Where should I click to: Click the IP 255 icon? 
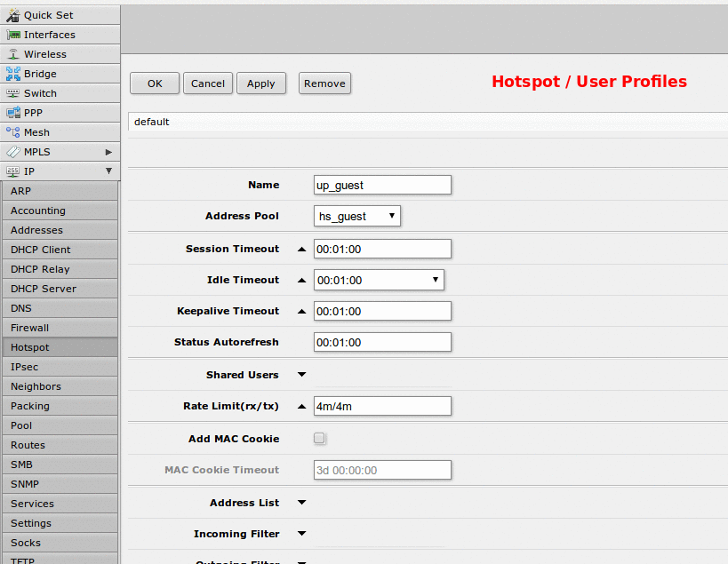[13, 171]
